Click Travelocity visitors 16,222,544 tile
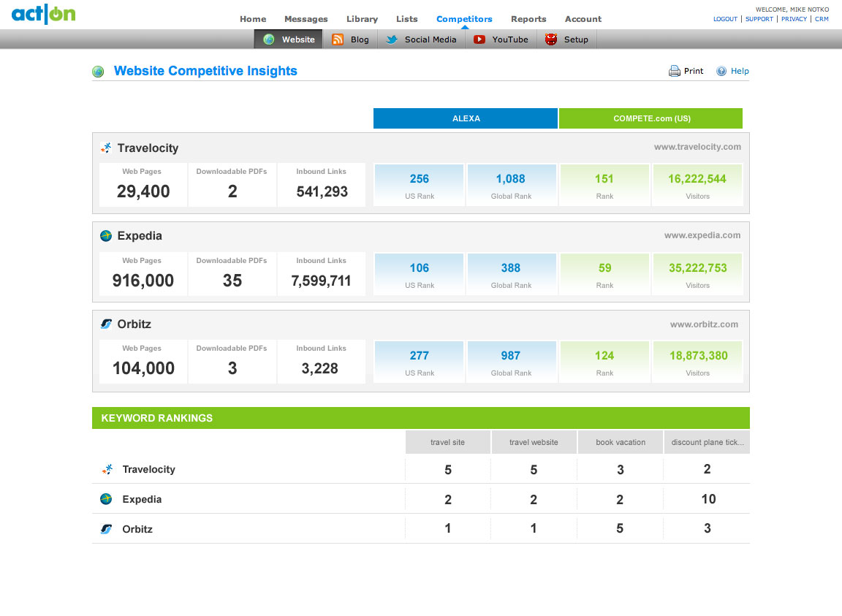The height and width of the screenshot is (616, 842). coord(697,185)
